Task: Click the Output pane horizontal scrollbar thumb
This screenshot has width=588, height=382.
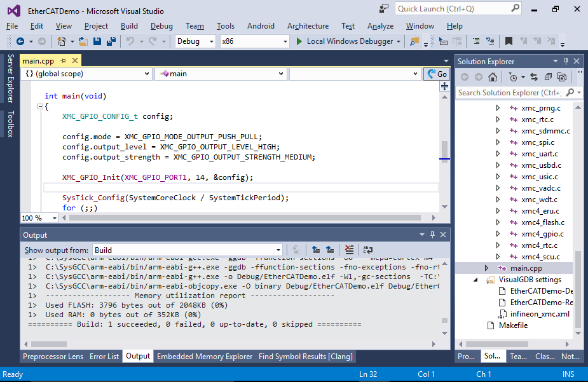Action: point(49,344)
